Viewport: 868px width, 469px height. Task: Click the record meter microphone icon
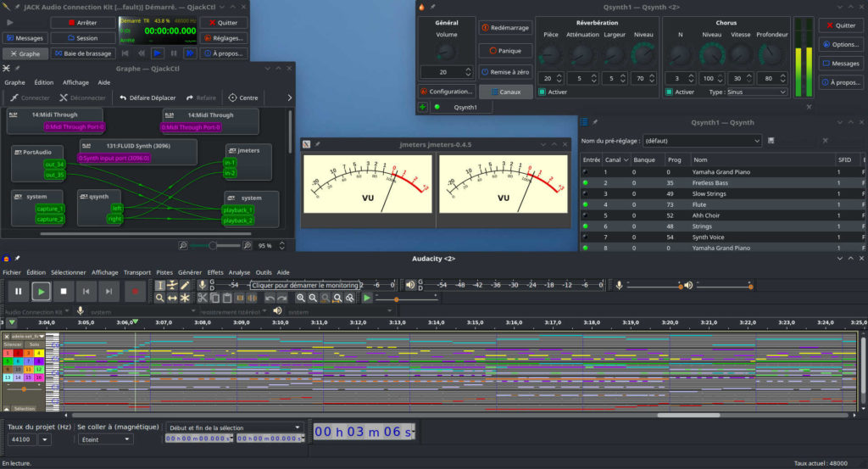tap(203, 285)
